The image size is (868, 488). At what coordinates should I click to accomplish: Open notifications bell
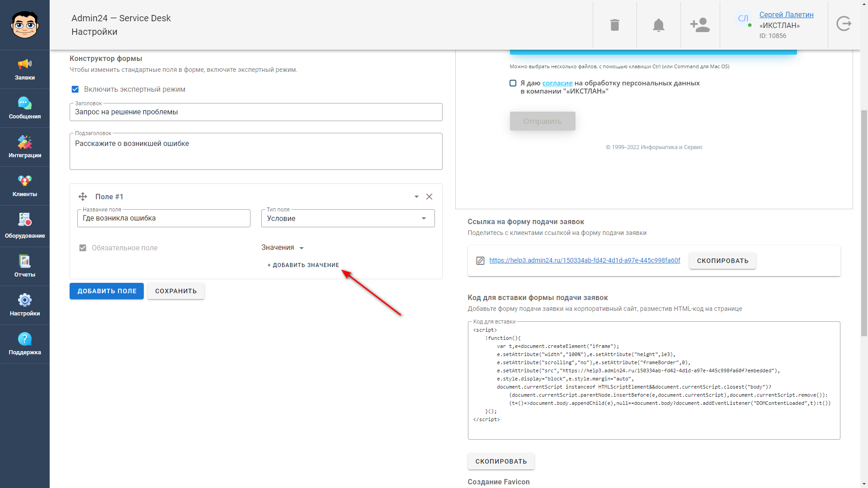coord(659,25)
